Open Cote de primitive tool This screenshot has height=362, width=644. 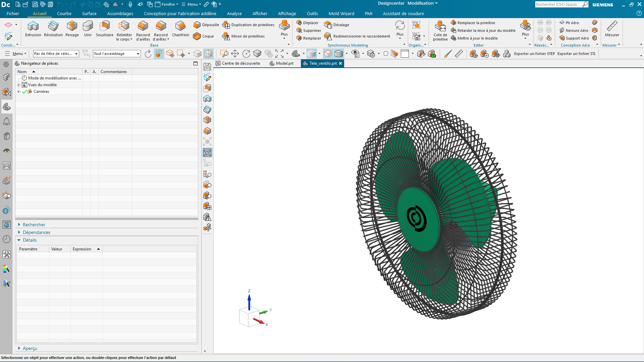[x=440, y=31]
